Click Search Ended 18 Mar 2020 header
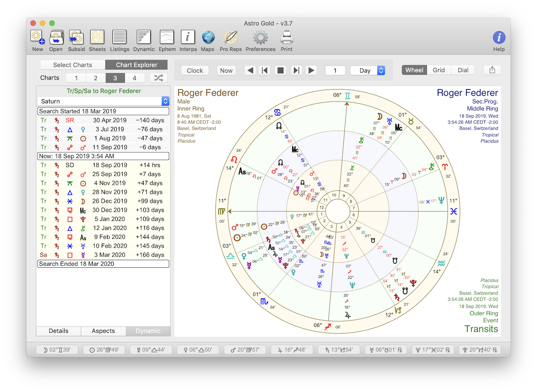The height and width of the screenshot is (392, 537). [103, 264]
